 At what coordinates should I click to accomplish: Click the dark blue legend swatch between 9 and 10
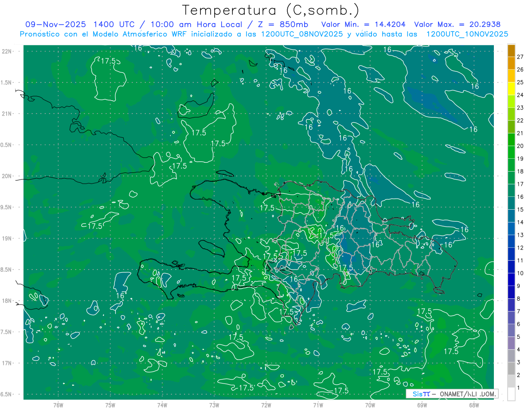[511, 280]
